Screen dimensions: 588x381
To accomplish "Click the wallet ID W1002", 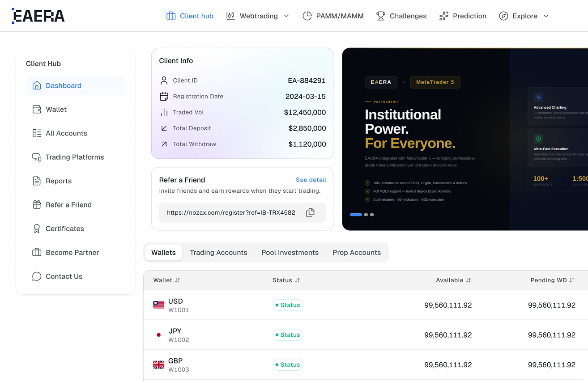I will tap(179, 340).
